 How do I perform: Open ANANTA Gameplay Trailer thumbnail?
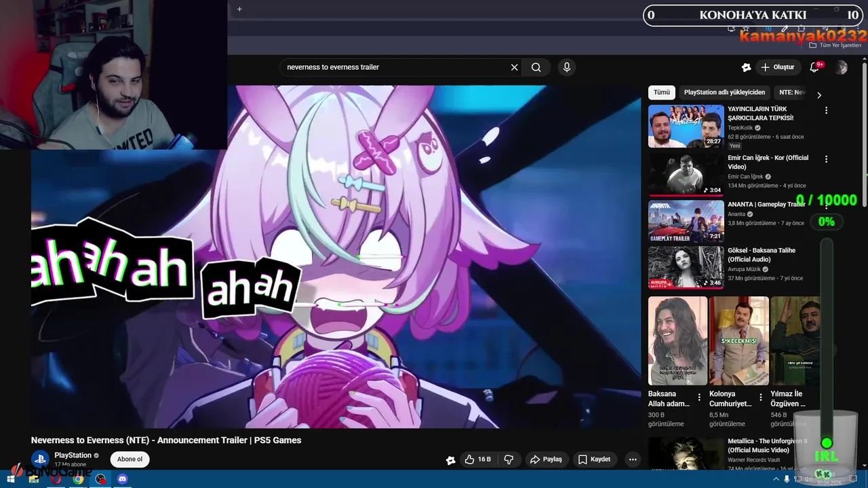coord(686,221)
